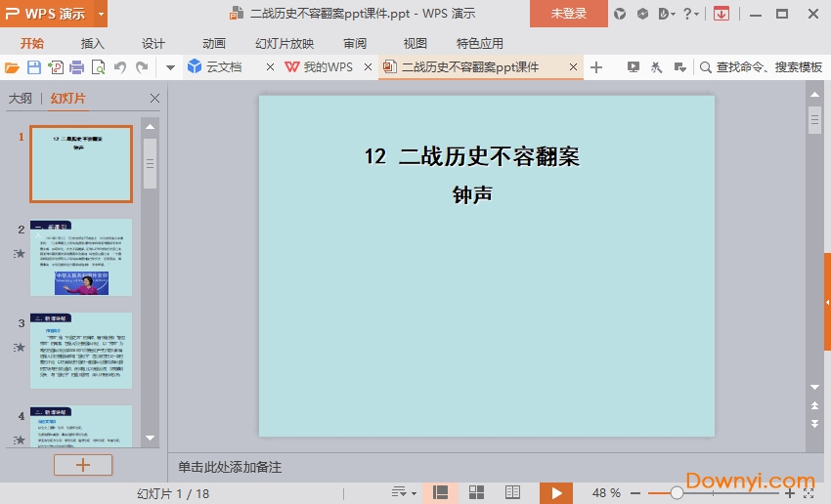831x504 pixels.
Task: Switch the side panel to 幻灯片 view
Action: click(67, 99)
